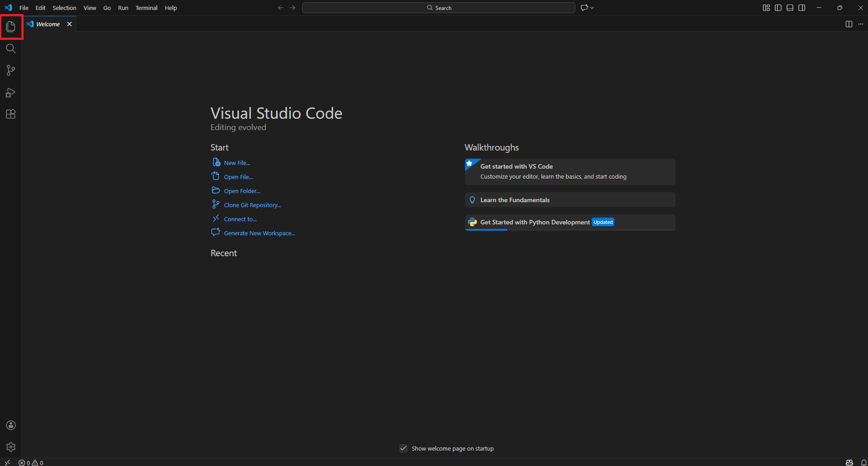868x466 pixels.
Task: Open Copilot status icon in status bar
Action: click(849, 462)
